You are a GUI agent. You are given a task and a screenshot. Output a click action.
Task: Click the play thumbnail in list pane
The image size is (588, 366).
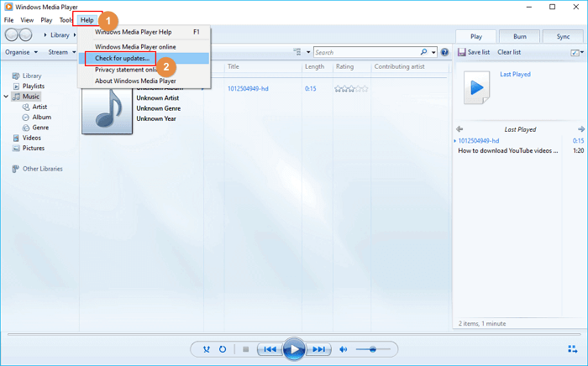click(476, 87)
